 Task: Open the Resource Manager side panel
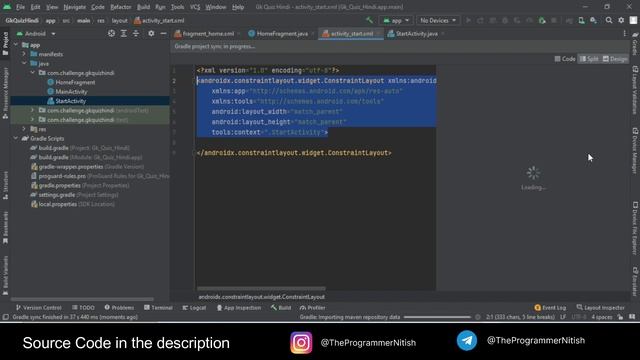click(x=5, y=93)
